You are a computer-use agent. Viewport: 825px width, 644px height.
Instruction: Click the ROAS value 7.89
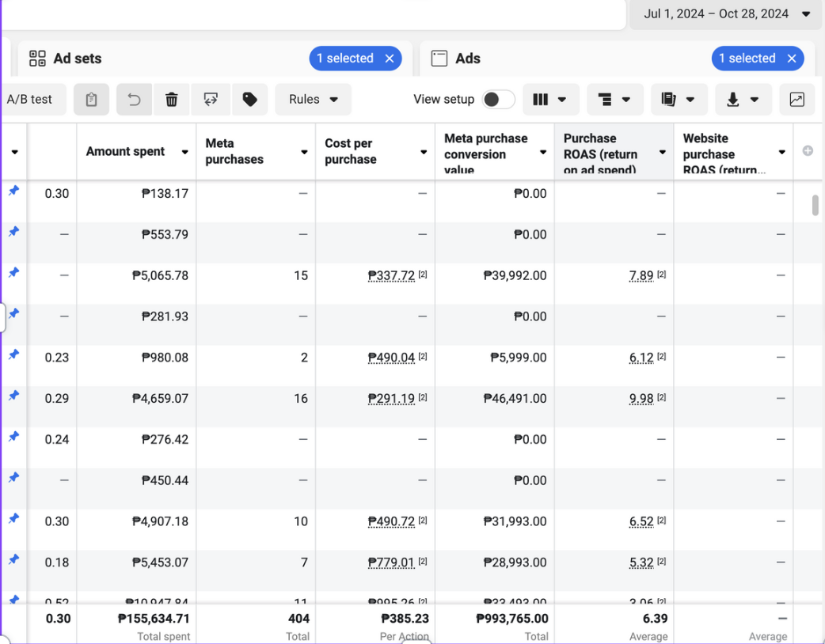(x=641, y=275)
